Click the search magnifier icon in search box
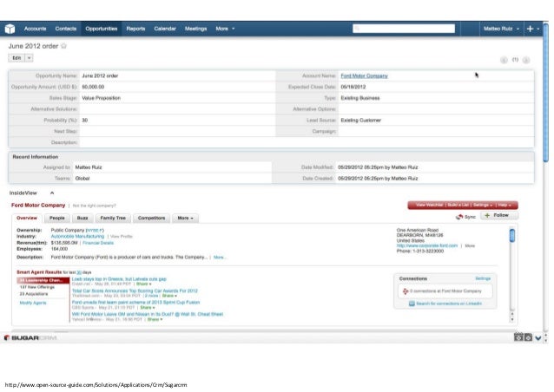The image size is (554, 392). pyautogui.click(x=357, y=29)
